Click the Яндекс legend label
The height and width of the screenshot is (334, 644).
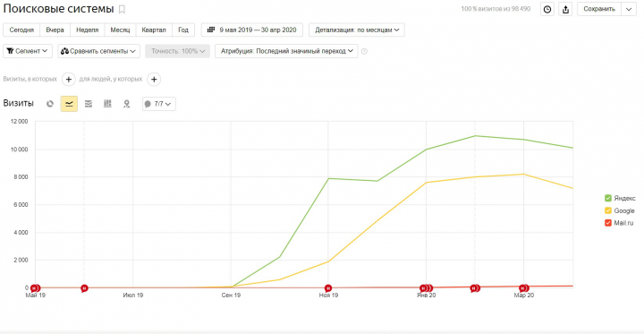(624, 198)
